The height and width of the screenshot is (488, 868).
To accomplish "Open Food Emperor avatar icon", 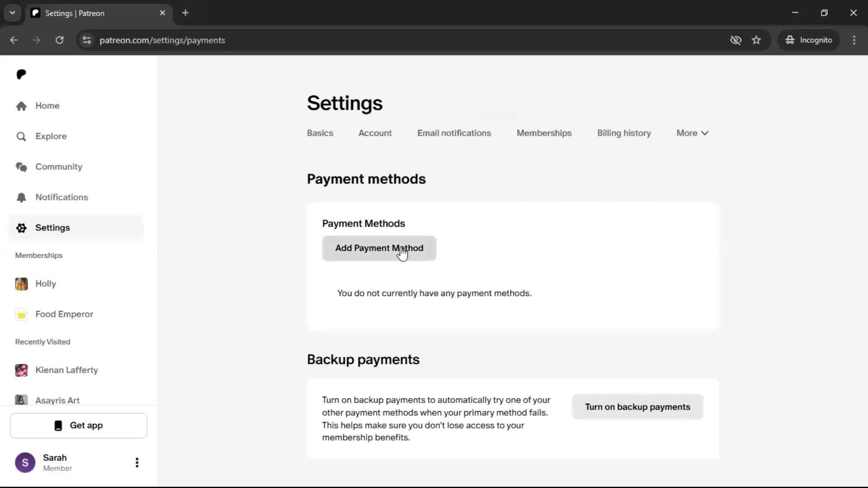I will (x=21, y=314).
